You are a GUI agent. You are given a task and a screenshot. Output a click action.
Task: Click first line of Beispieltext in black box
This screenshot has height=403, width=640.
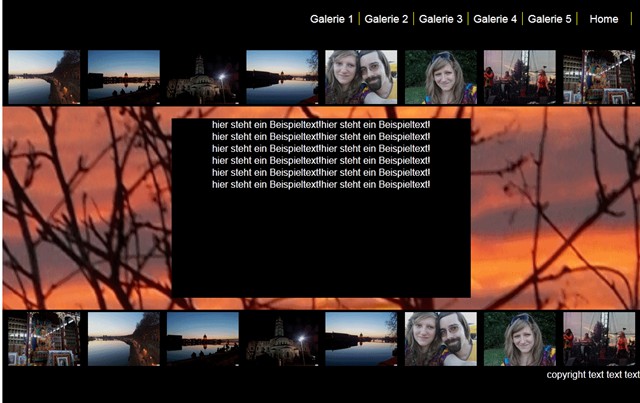tap(321, 125)
